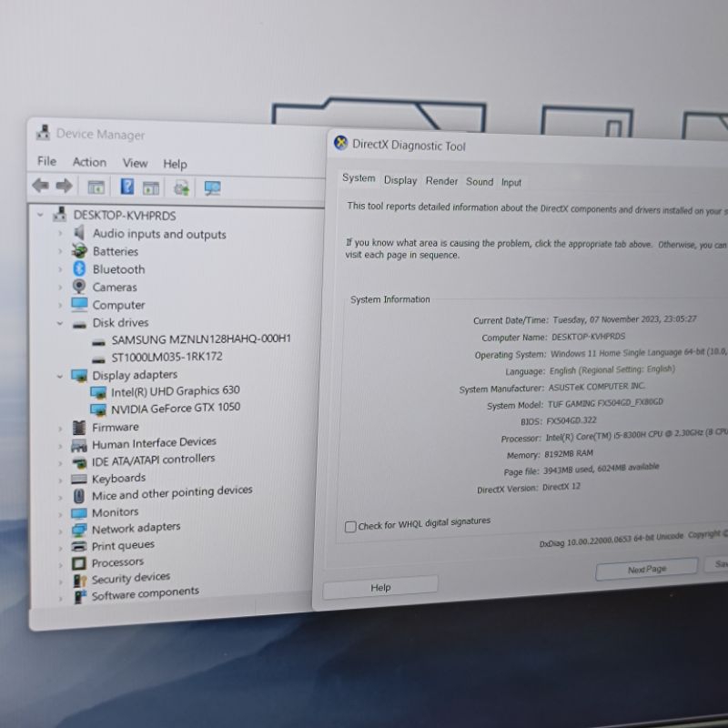Screen dimensions: 728x728
Task: Click the TUF GAMING FX504GD_FX80GD system model text
Action: (x=605, y=403)
